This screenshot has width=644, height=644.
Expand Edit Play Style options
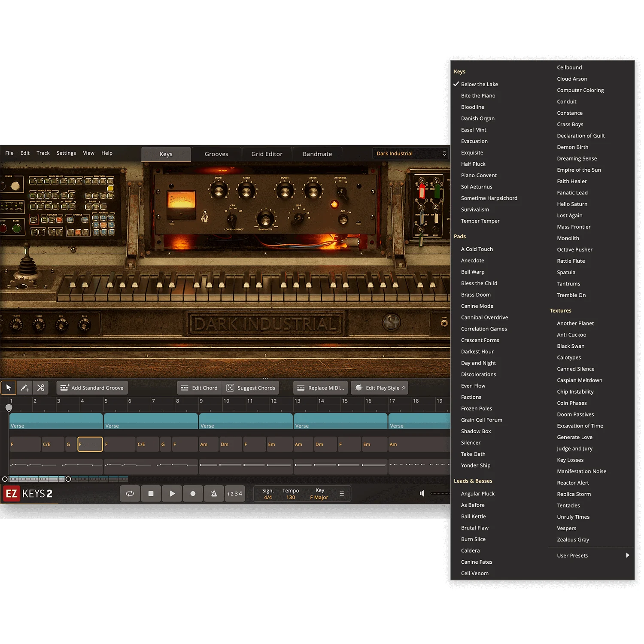click(x=380, y=388)
